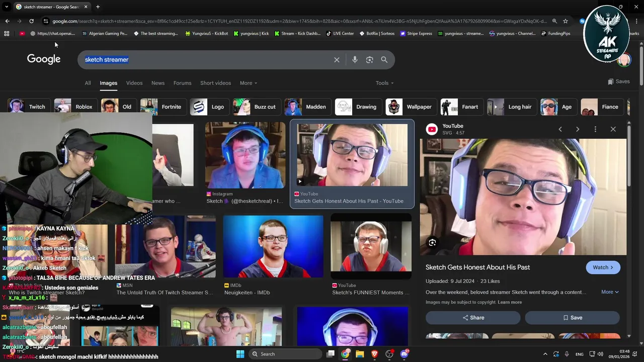644x362 pixels.
Task: Submit search with magnifier icon
Action: tap(384, 60)
